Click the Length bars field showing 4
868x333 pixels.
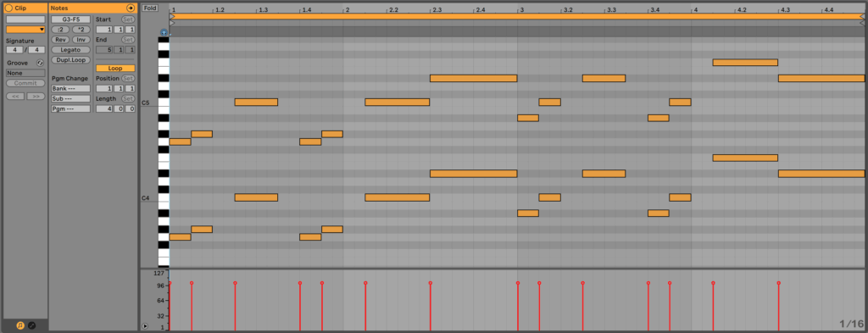(x=104, y=109)
